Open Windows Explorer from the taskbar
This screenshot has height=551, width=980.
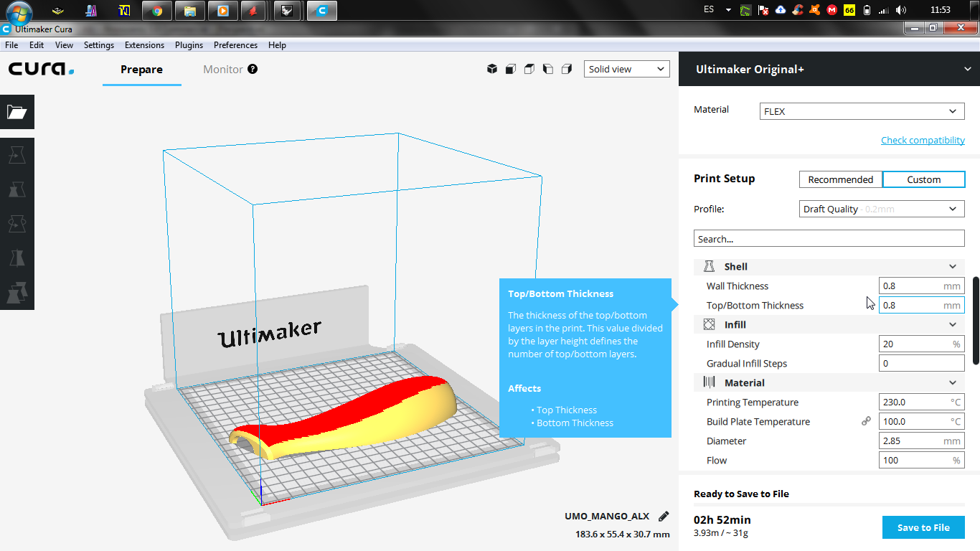[189, 10]
